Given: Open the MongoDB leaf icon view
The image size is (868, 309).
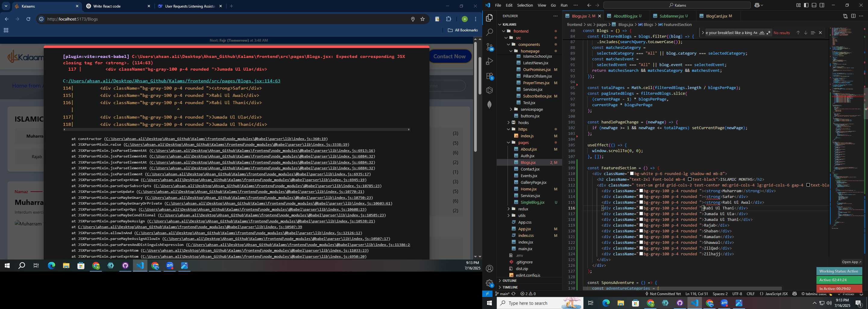Looking at the screenshot, I should pos(489,105).
